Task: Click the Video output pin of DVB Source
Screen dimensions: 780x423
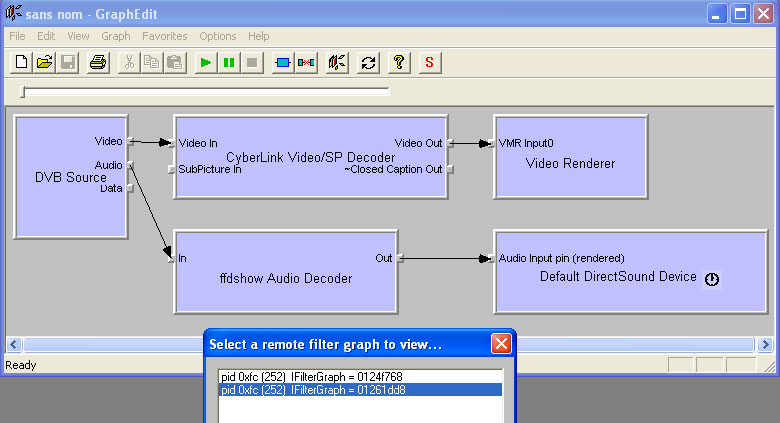Action: 130,141
